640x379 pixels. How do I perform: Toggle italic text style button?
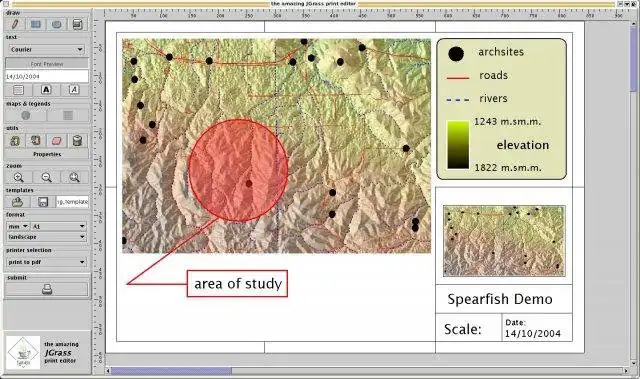point(74,90)
